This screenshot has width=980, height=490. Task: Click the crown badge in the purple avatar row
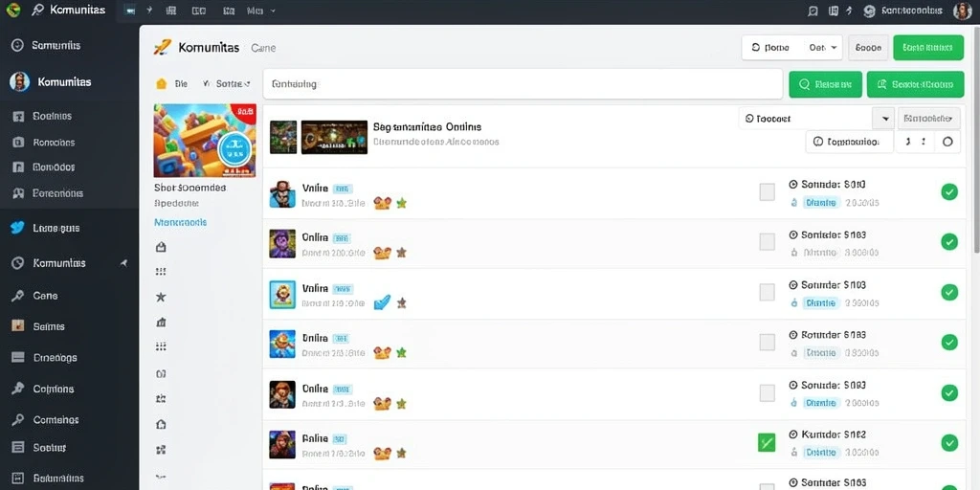382,253
